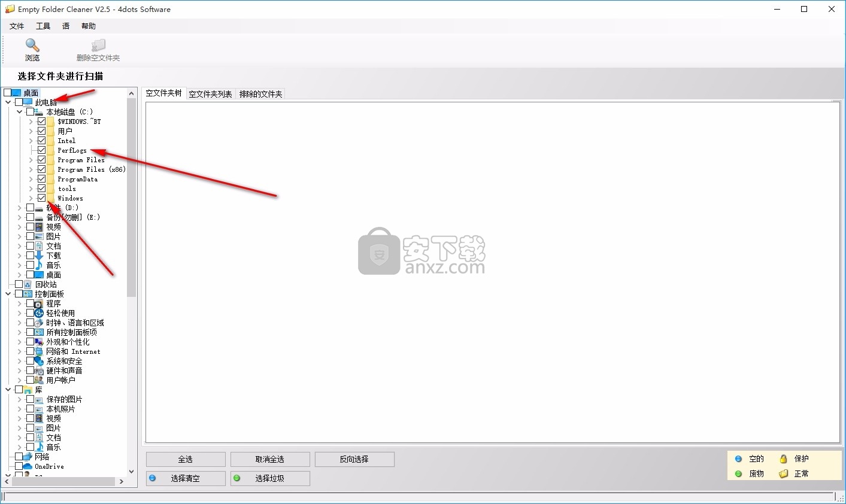The height and width of the screenshot is (504, 846).
Task: Click the green 废物 legend dot
Action: pos(738,473)
